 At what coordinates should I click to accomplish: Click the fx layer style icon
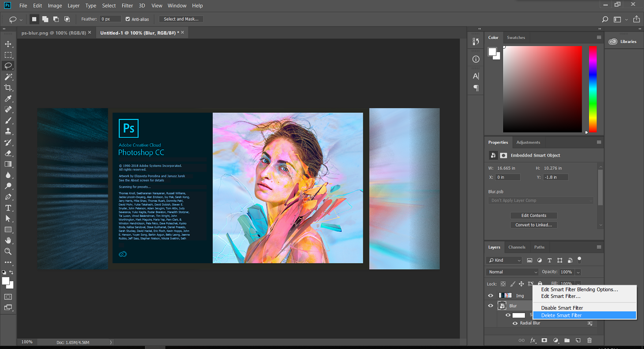[533, 340]
